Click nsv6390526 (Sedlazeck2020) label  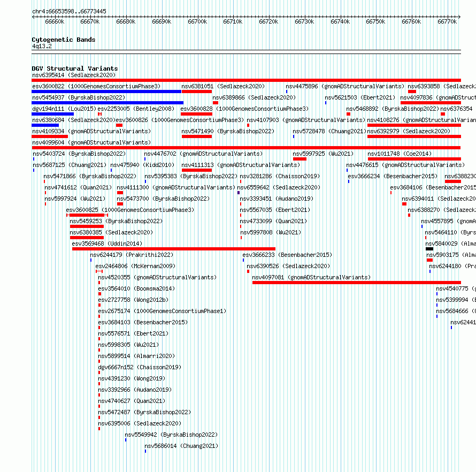pos(288,266)
